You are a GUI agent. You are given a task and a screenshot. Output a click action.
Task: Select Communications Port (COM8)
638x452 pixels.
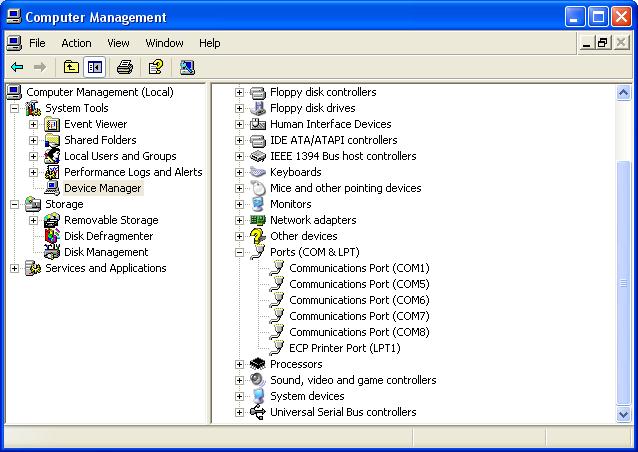pos(359,332)
